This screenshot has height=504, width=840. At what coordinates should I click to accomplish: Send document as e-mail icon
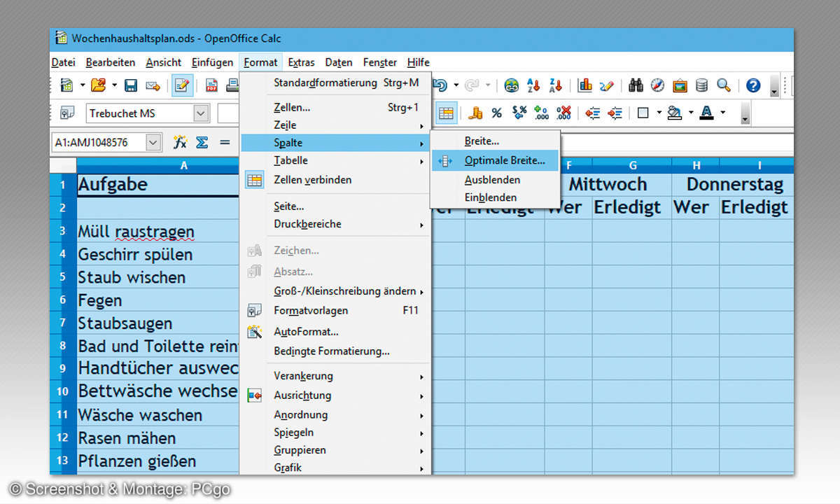pyautogui.click(x=153, y=85)
